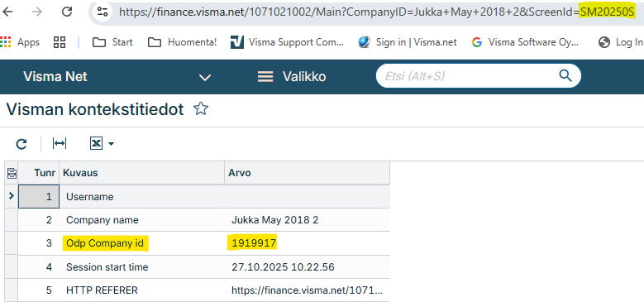644x302 pixels.
Task: Click the value 27.10.2025 10.22.56
Action: point(283,267)
